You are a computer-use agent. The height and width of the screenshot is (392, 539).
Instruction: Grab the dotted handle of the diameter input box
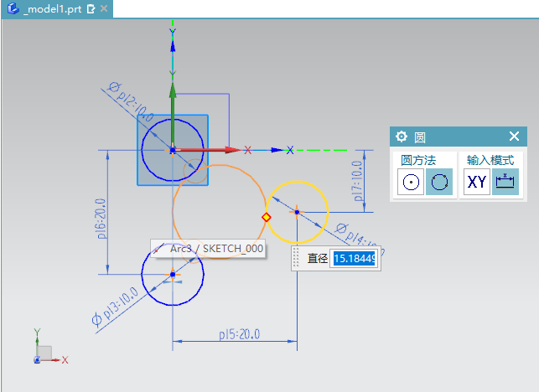point(296,258)
